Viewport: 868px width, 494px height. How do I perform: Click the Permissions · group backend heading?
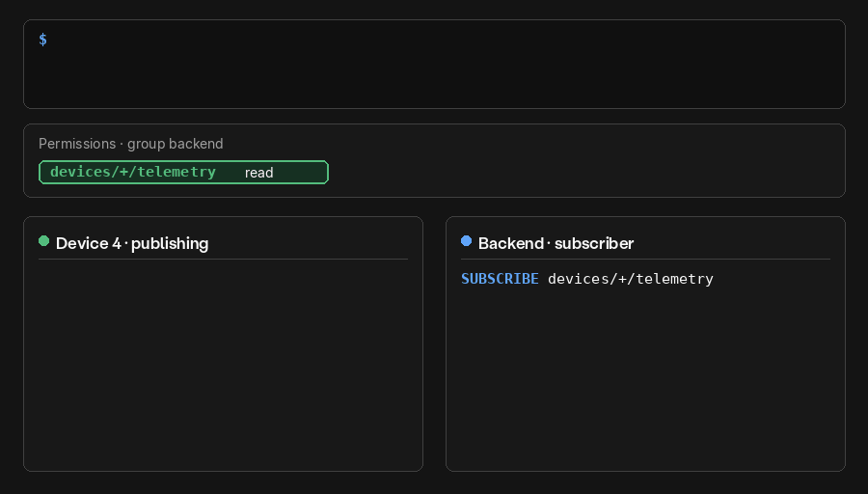[130, 144]
